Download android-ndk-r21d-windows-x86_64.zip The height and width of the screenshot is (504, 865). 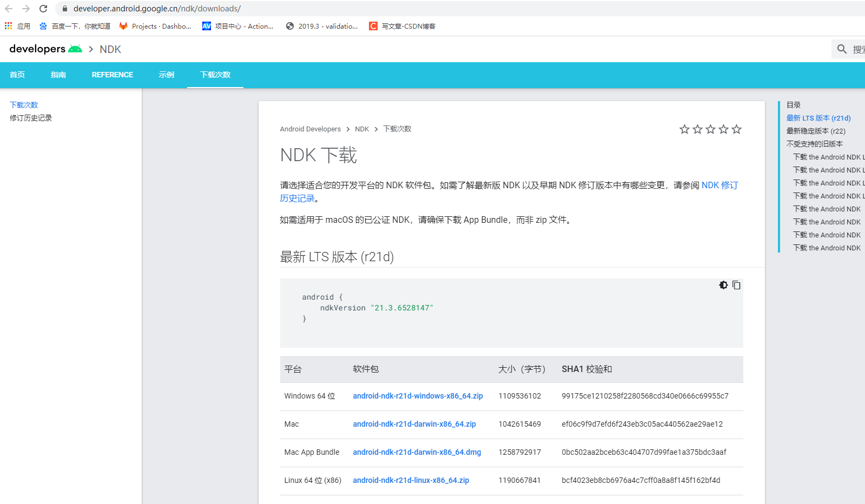pos(418,396)
